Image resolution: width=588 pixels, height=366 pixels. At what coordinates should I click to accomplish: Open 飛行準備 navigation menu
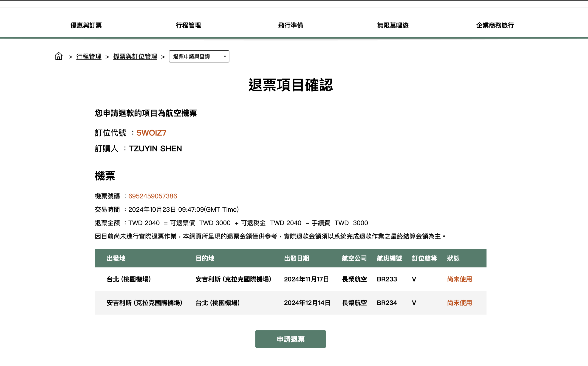tap(290, 25)
